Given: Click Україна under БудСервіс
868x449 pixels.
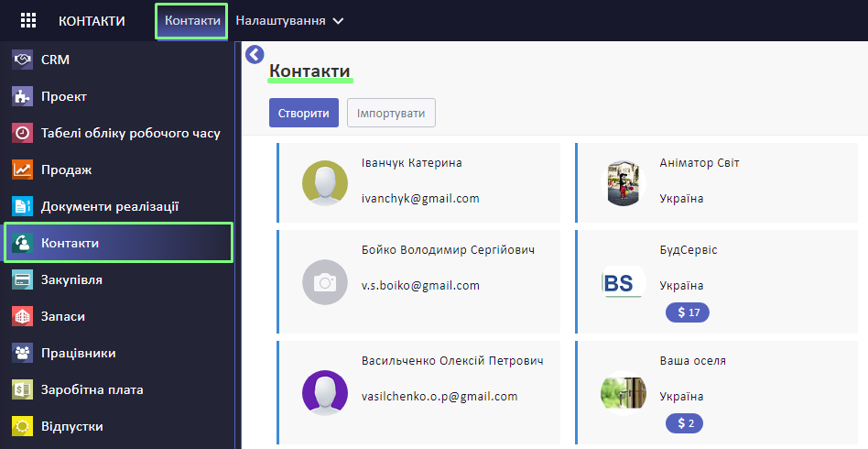Looking at the screenshot, I should click(681, 286).
